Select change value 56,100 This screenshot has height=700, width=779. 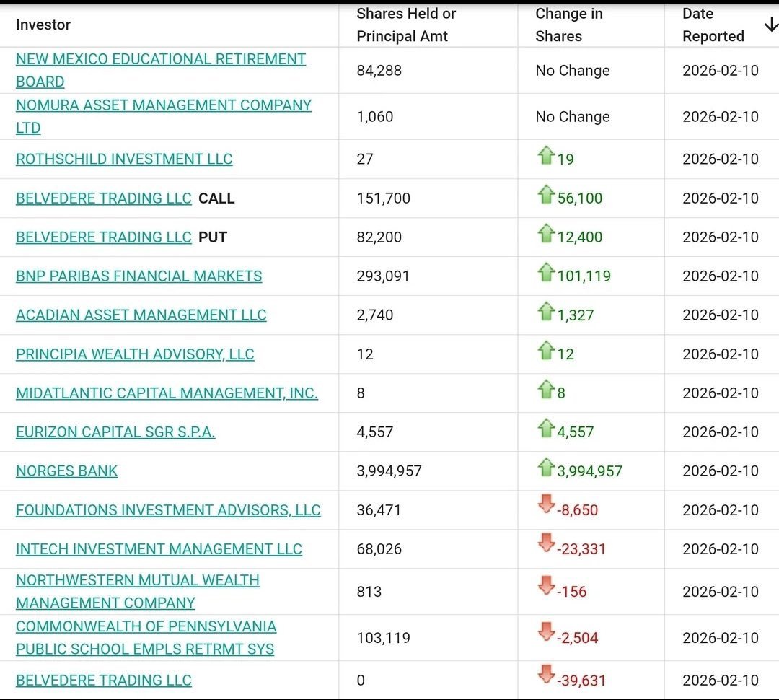click(580, 198)
